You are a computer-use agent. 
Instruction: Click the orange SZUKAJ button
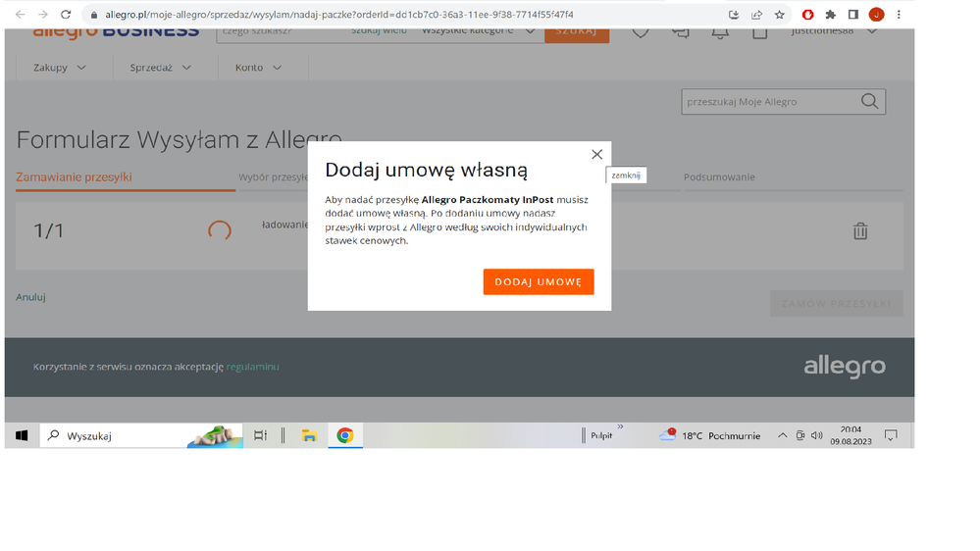point(576,33)
